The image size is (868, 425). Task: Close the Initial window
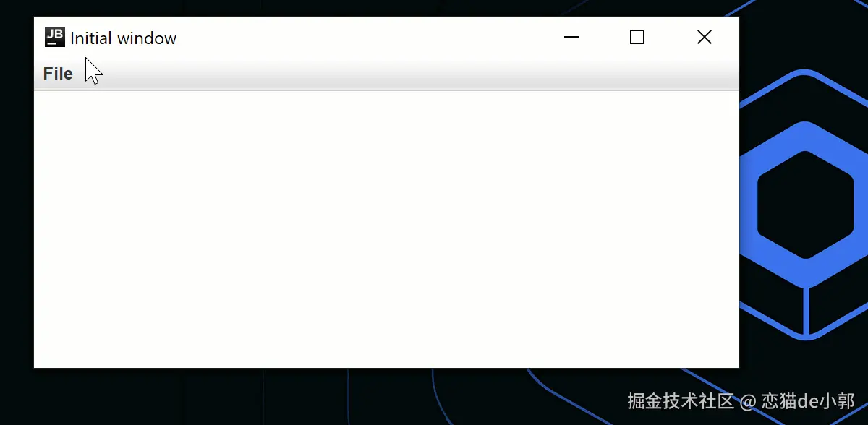click(705, 37)
